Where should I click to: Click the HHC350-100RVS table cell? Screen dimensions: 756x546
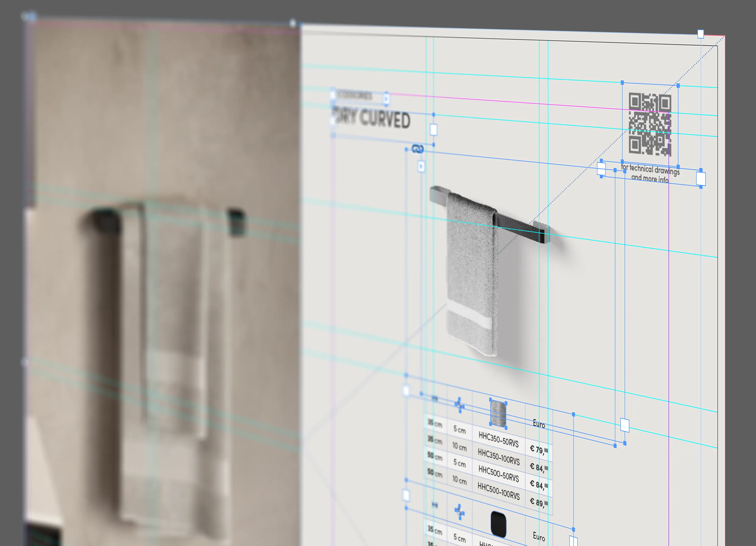click(x=498, y=457)
